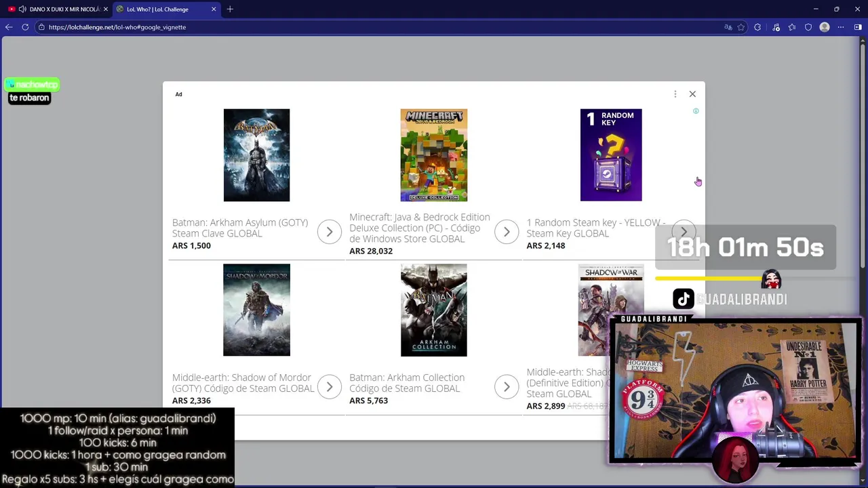This screenshot has height=488, width=868.
Task: Open the Shadow of Mordor cover image
Action: coord(256,310)
